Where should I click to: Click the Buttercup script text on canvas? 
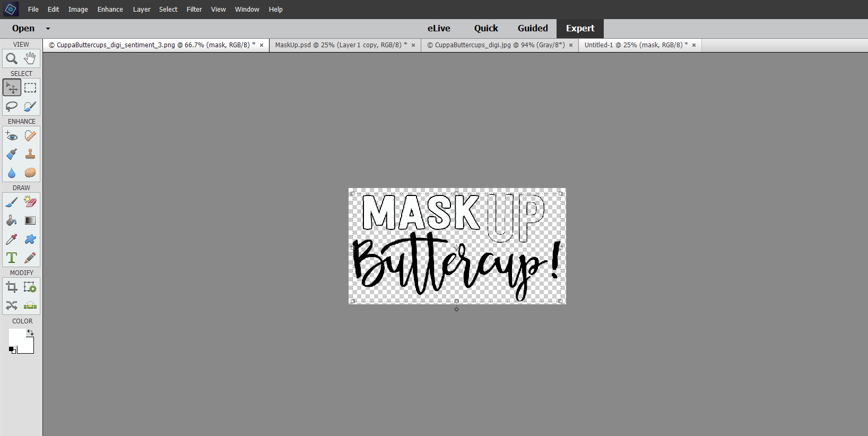pos(456,267)
